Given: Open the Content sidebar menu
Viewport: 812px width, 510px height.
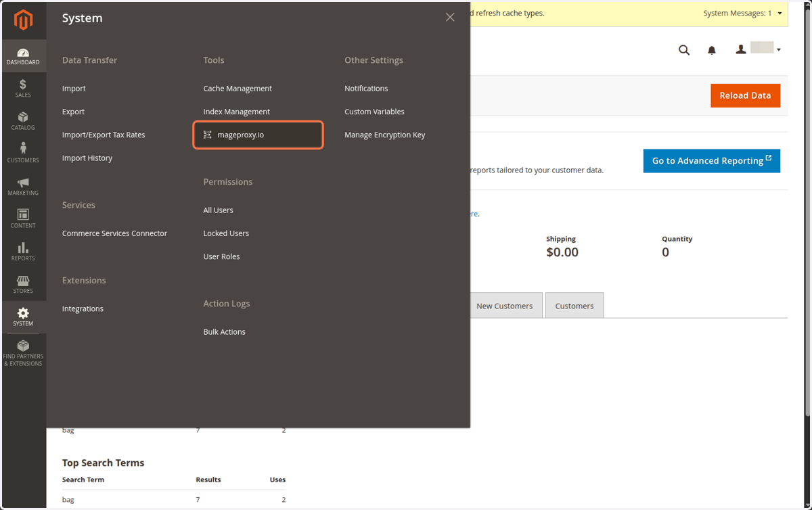Looking at the screenshot, I should 23,219.
